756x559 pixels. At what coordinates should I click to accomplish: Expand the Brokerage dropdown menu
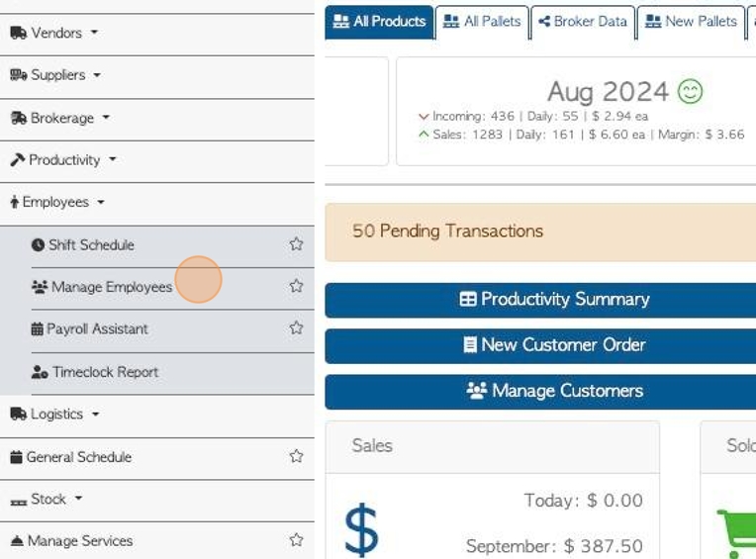point(59,118)
